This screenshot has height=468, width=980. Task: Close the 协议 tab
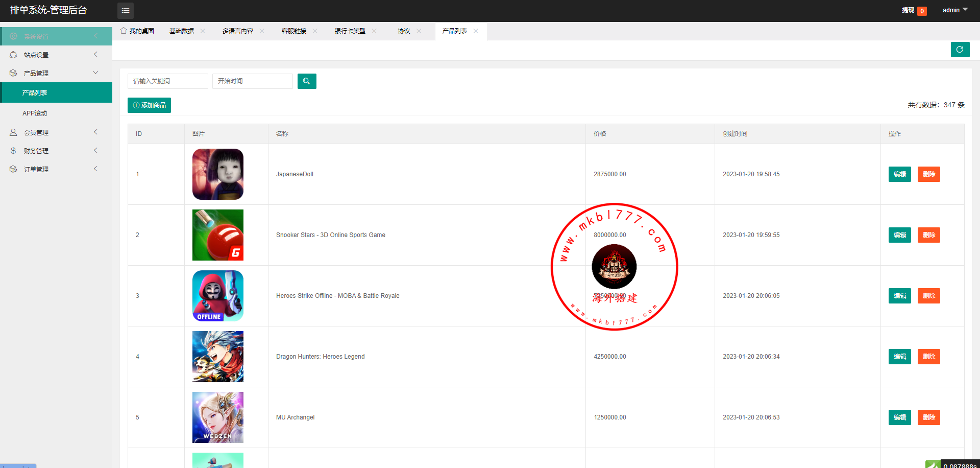[419, 31]
